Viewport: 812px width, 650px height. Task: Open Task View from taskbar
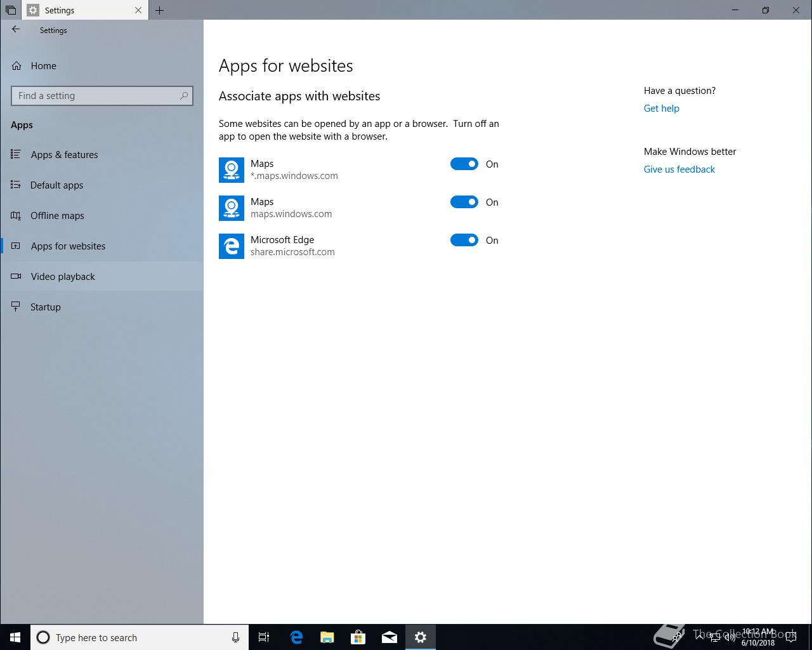click(x=264, y=637)
